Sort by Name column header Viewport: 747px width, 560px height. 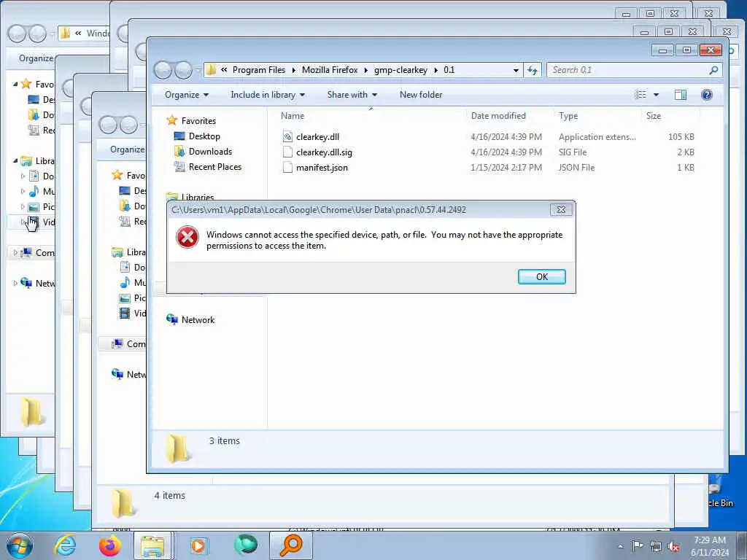(292, 116)
